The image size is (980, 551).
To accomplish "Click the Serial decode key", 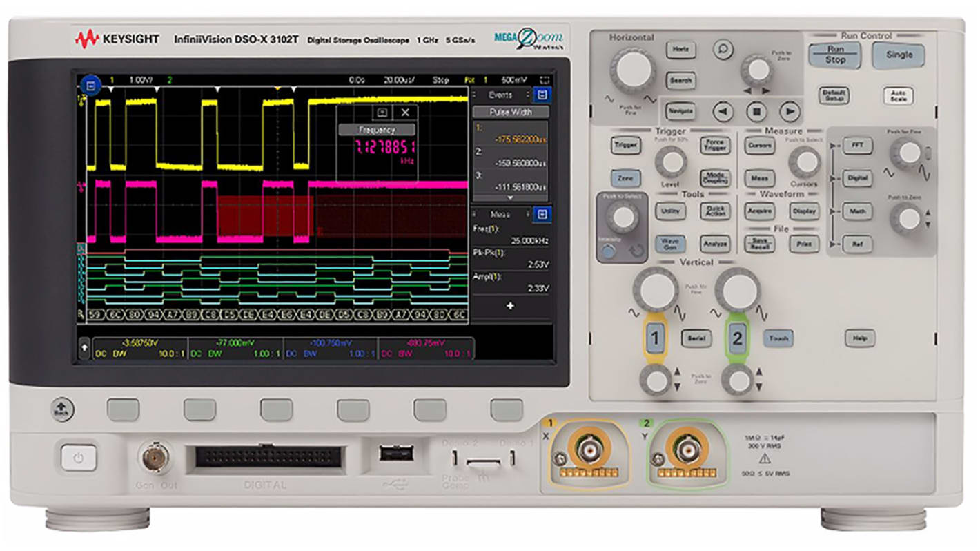I will click(696, 338).
